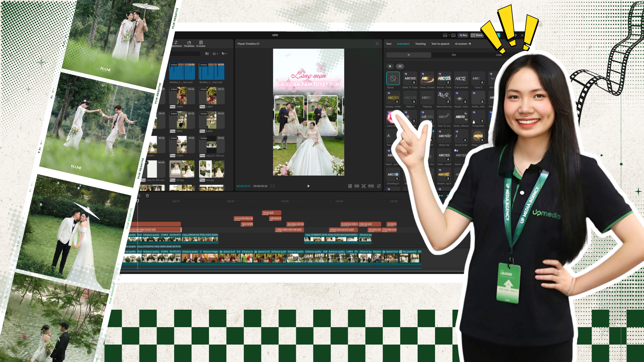This screenshot has width=644, height=362.
Task: Show favorite animations with star button
Action: (x=390, y=66)
